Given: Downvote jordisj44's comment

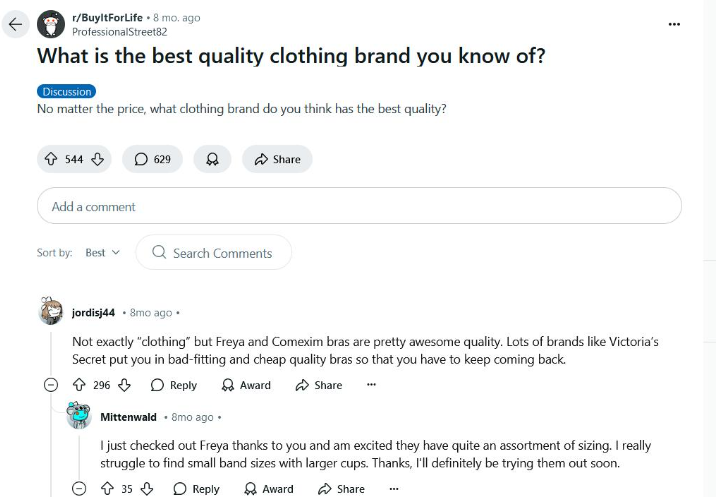Looking at the screenshot, I should tap(125, 385).
